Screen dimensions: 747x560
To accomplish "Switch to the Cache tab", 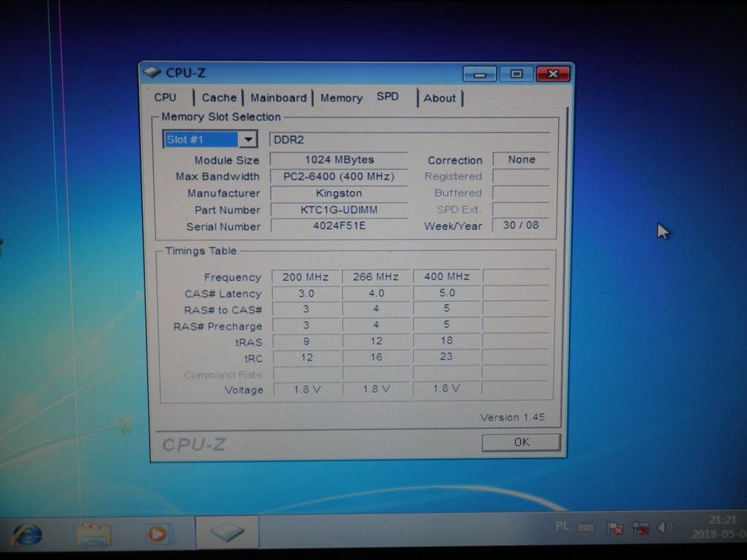I will point(219,98).
